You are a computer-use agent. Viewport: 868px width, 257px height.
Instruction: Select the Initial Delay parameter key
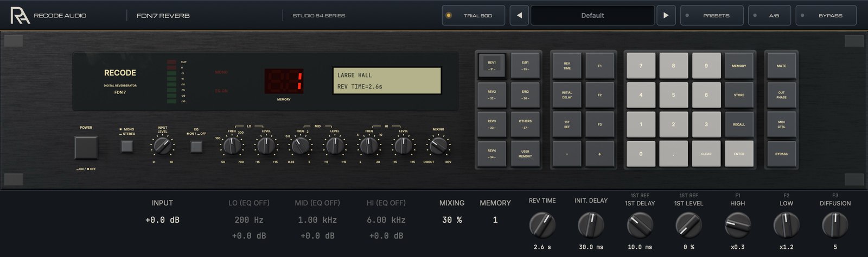[x=567, y=95]
